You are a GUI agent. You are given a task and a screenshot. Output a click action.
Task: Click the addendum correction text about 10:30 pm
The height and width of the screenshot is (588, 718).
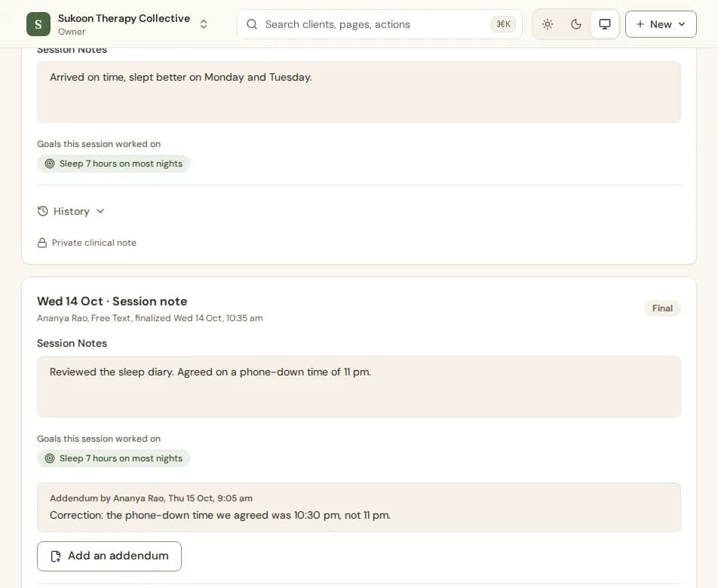click(220, 515)
